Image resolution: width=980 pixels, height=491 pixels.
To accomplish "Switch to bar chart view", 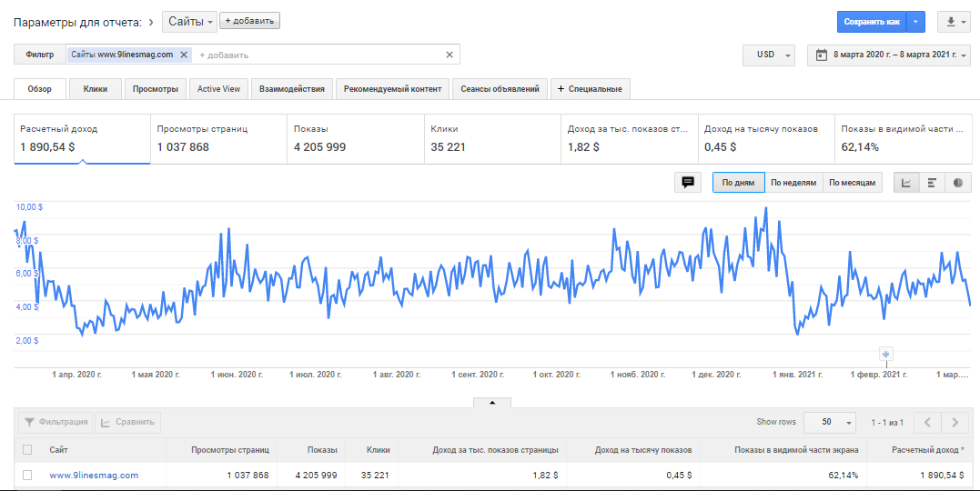I will point(932,182).
